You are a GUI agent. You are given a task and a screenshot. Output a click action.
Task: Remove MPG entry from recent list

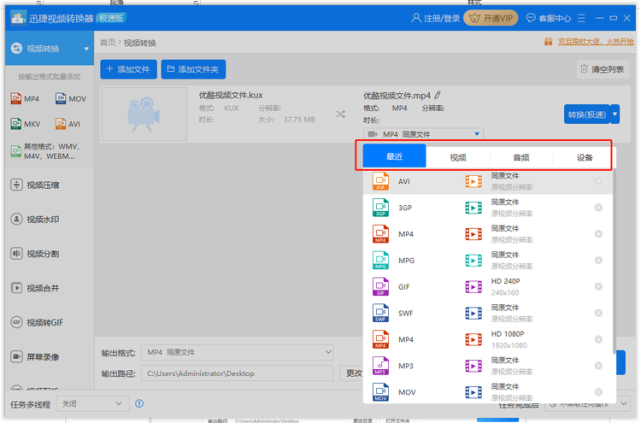[x=598, y=260]
